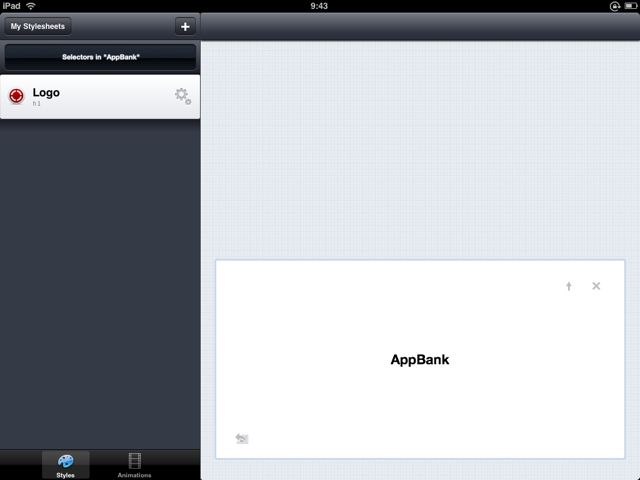The image size is (640, 480).
Task: Go back to My Stylesheets
Action: coord(38,27)
